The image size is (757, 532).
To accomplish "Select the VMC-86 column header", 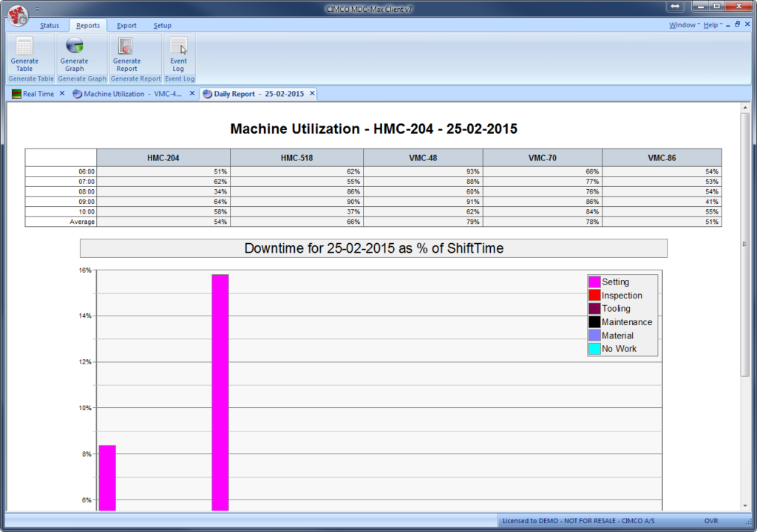I will click(662, 158).
